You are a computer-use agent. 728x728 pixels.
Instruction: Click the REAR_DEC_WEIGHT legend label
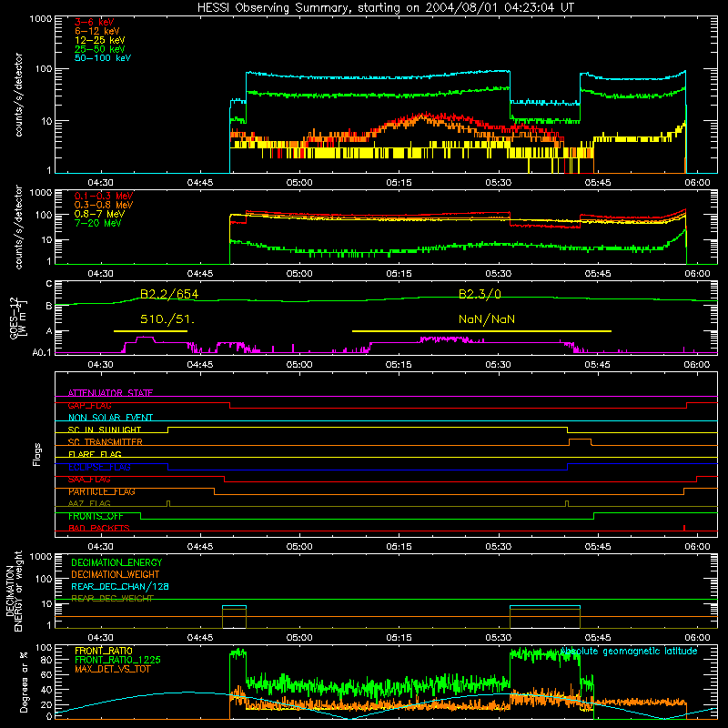112,599
